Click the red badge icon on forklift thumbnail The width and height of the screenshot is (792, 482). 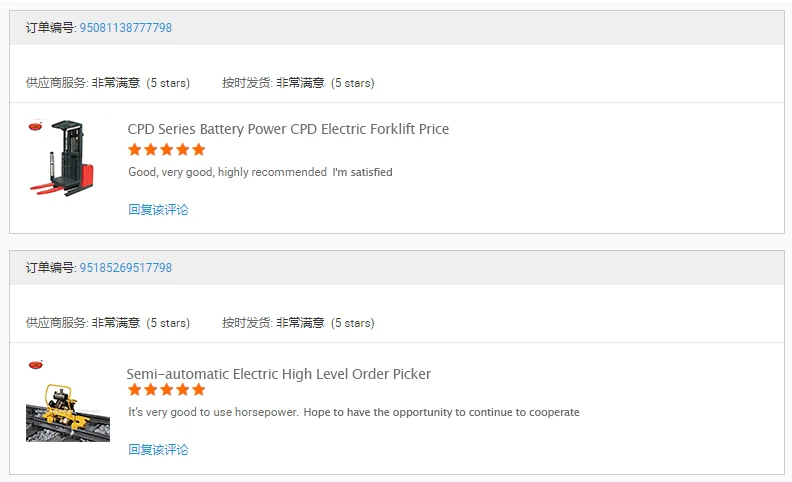point(35,126)
